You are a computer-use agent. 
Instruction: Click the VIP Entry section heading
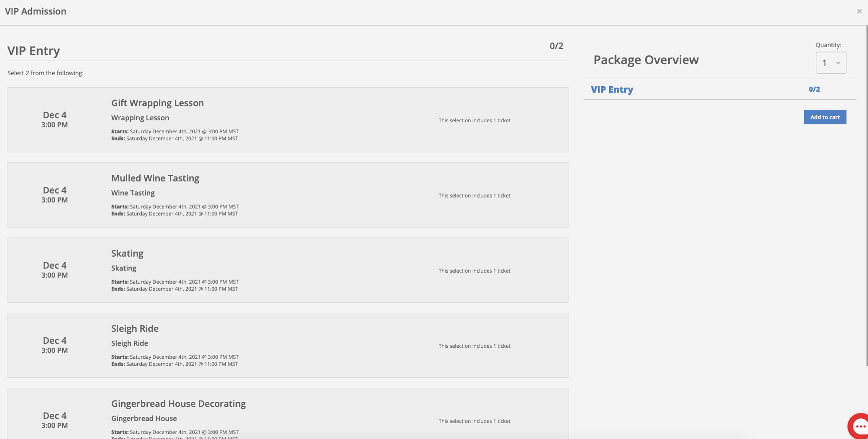pyautogui.click(x=34, y=51)
